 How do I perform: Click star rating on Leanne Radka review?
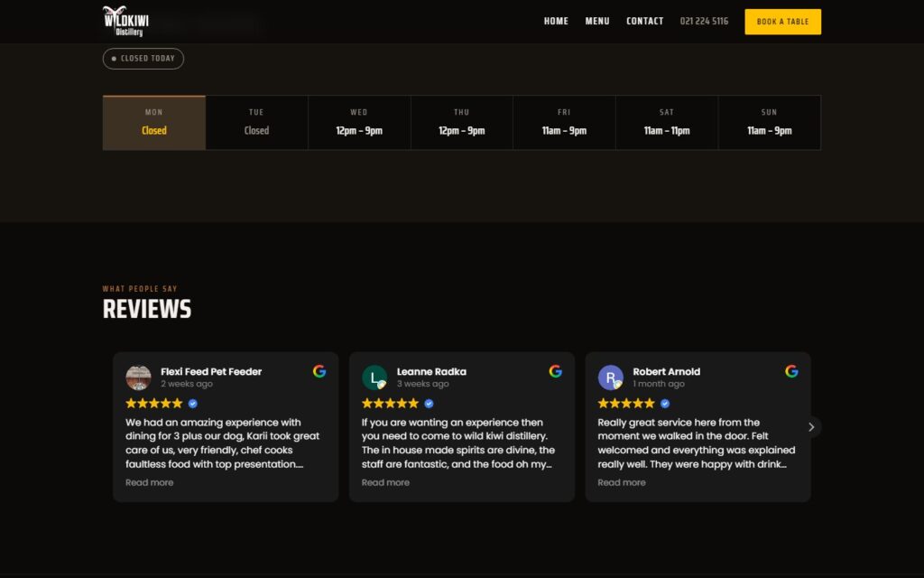[x=390, y=404]
